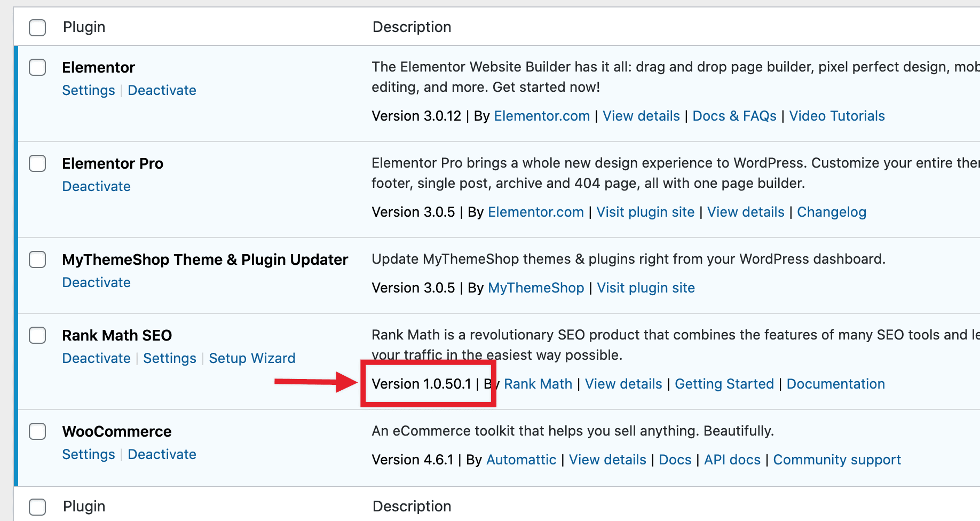Visit MyThemeShop plugin site
The height and width of the screenshot is (521, 980).
click(645, 288)
